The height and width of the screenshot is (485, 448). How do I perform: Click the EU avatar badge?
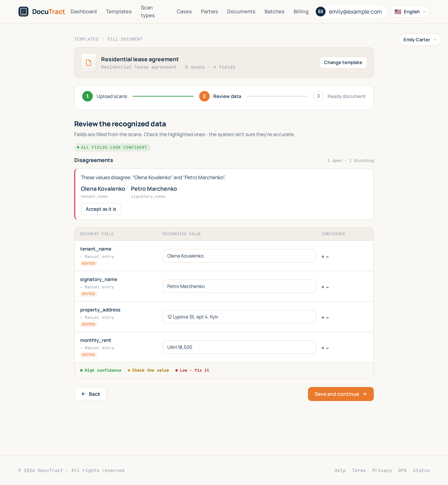point(320,12)
